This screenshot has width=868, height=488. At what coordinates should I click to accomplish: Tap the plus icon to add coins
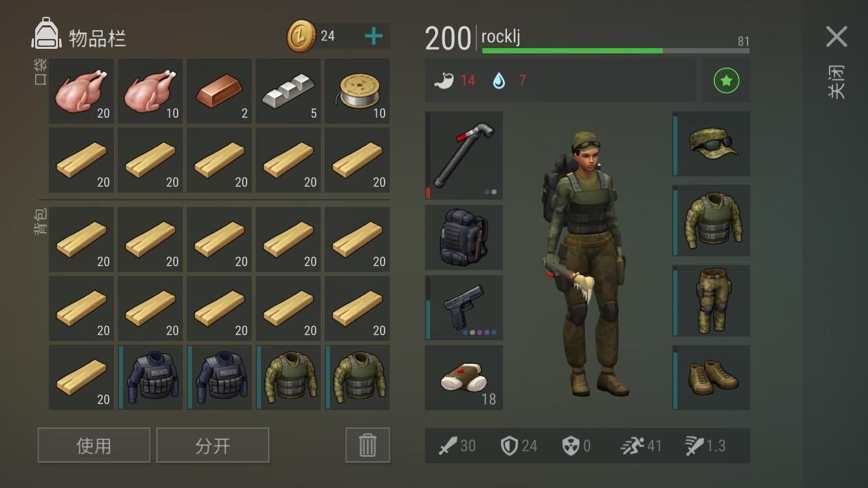373,36
